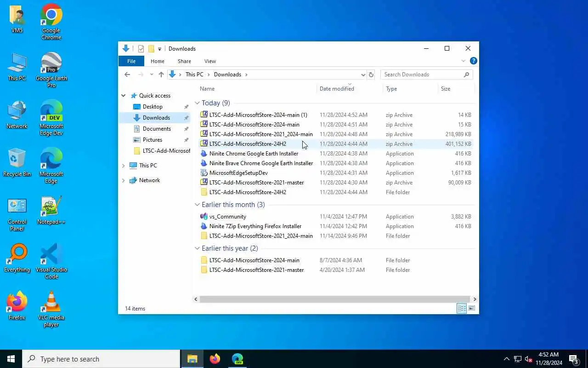Collapse Quick access tree node
The height and width of the screenshot is (368, 588).
click(x=123, y=96)
